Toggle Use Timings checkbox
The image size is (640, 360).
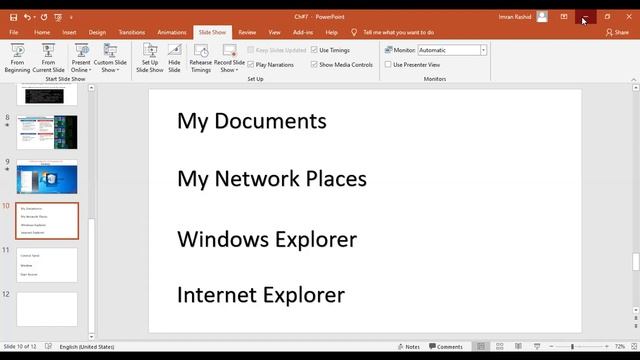tap(314, 50)
